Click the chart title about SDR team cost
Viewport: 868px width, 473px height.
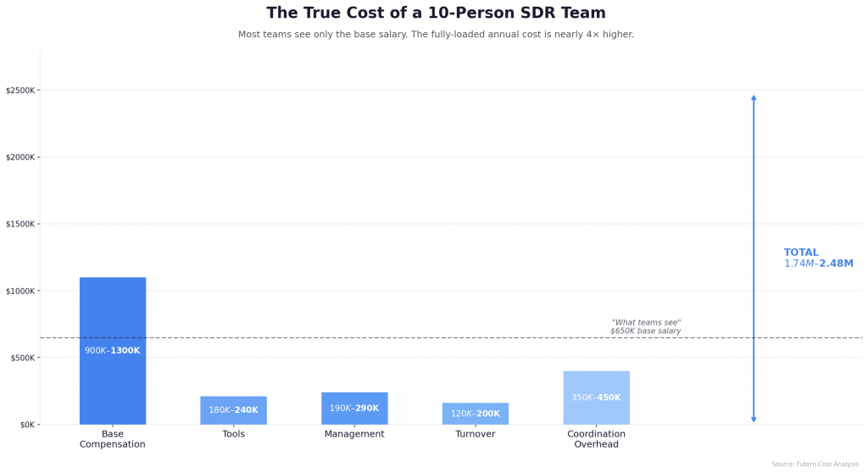[x=436, y=14]
